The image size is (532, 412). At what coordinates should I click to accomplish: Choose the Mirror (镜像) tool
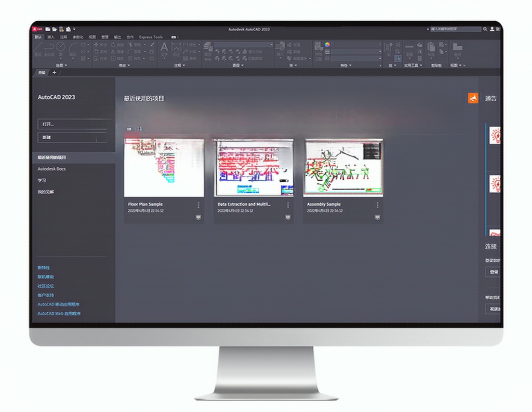pos(117,51)
